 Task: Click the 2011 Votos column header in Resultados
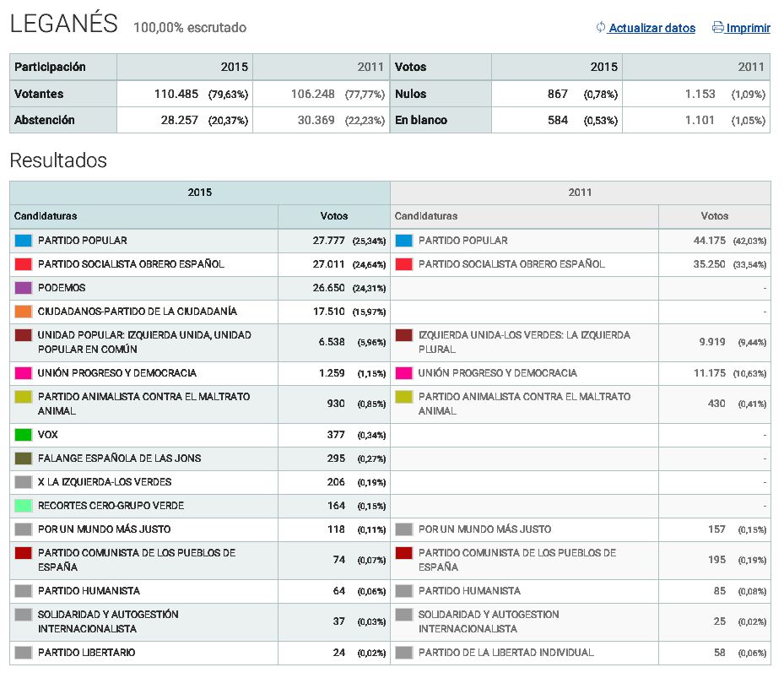pos(715,216)
